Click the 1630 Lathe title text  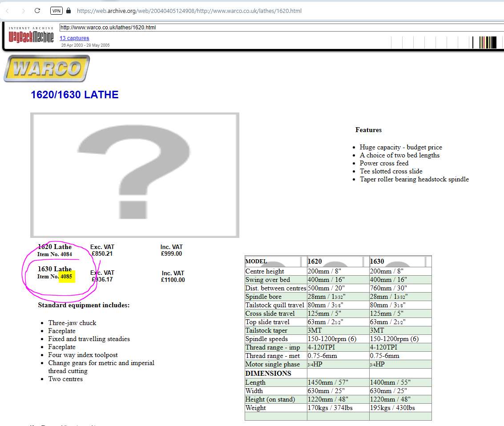pos(55,269)
